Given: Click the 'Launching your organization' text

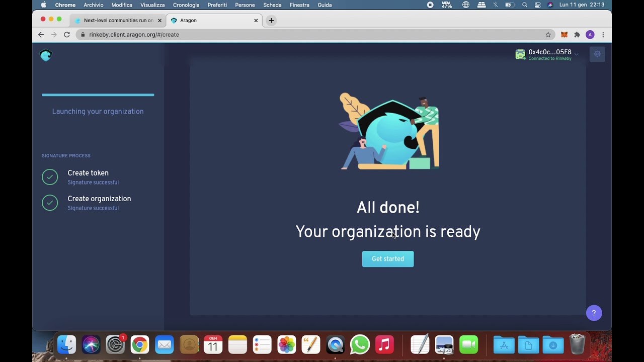Looking at the screenshot, I should coord(98,112).
